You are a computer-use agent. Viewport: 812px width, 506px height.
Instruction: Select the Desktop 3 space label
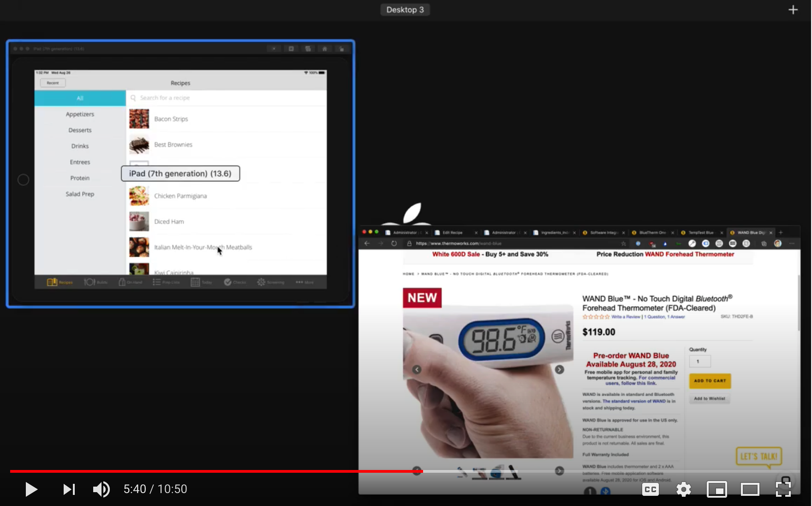[405, 10]
